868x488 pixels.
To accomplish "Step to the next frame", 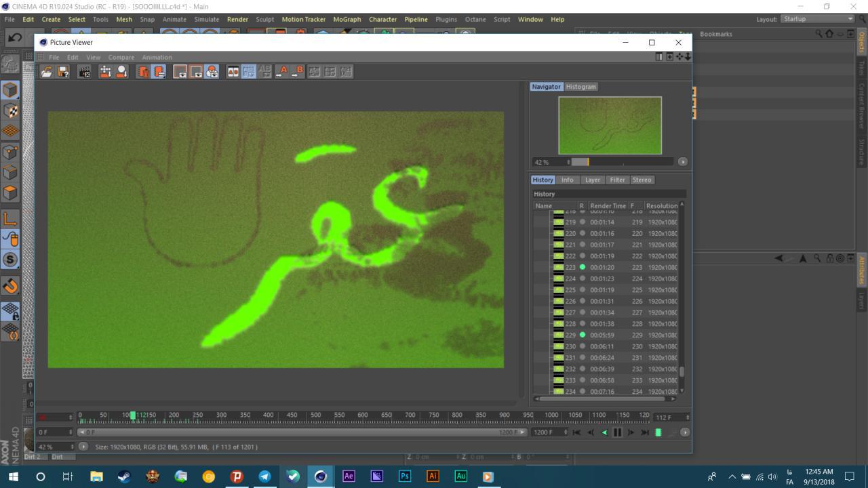I will 631,432.
